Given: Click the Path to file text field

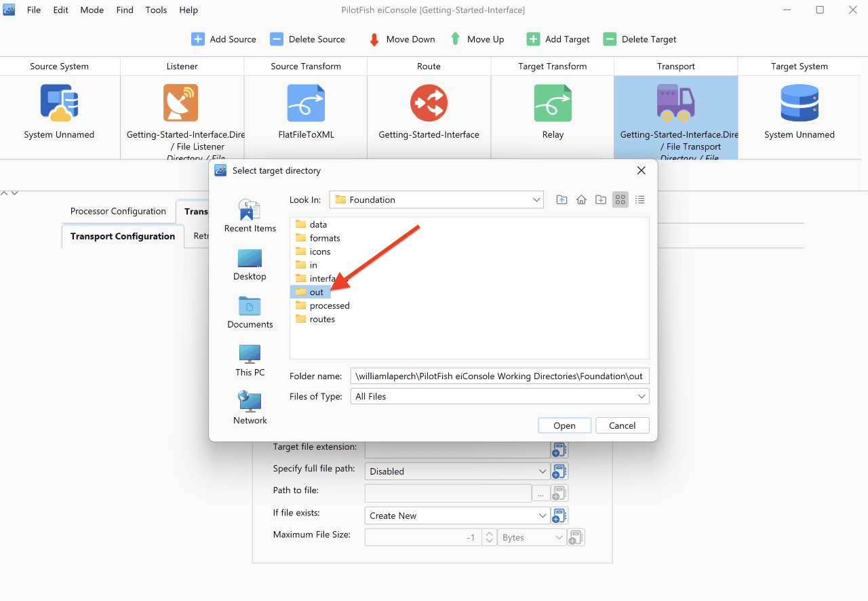Looking at the screenshot, I should pos(448,493).
